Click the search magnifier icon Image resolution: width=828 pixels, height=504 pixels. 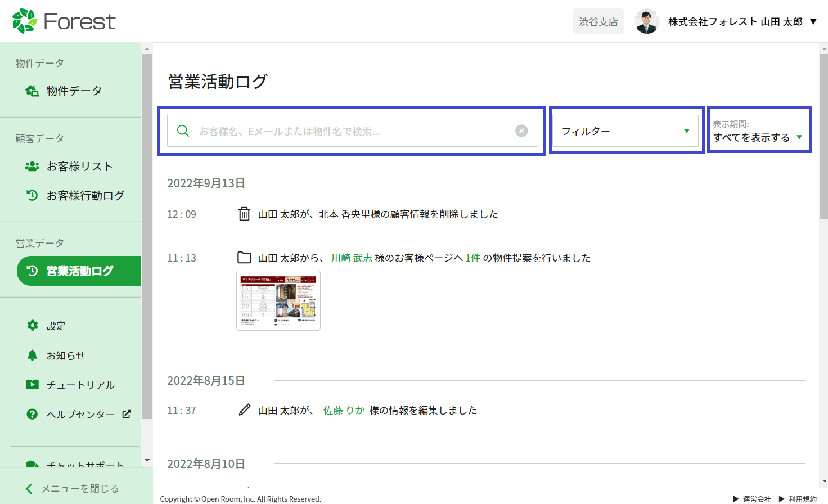pos(183,131)
